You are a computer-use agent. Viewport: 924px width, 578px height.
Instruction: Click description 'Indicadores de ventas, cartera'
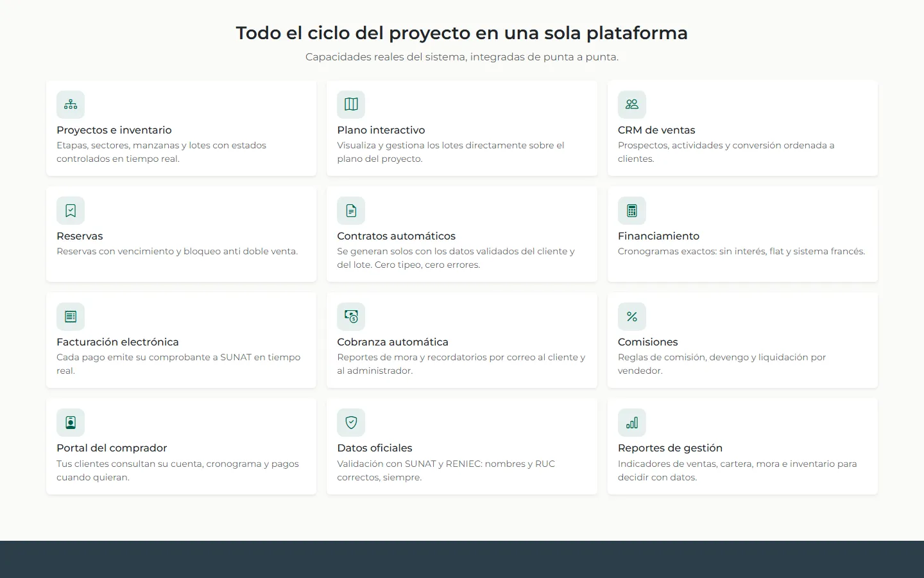[737, 471]
